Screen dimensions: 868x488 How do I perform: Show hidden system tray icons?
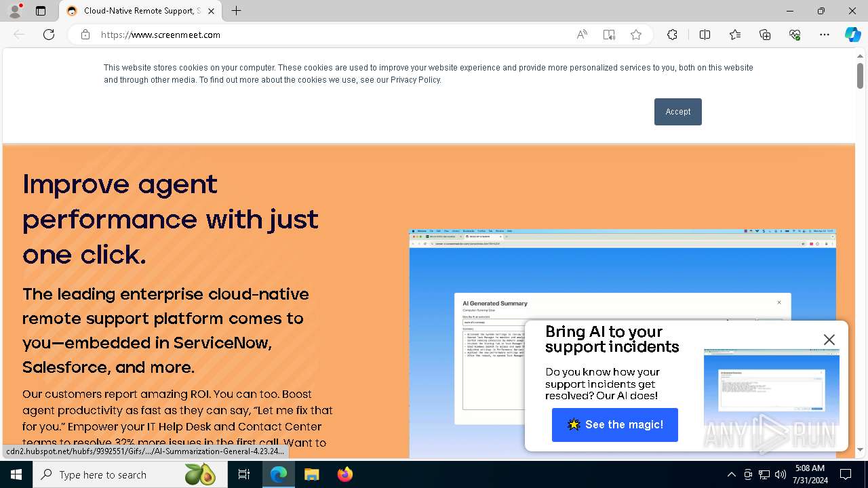pos(731,474)
